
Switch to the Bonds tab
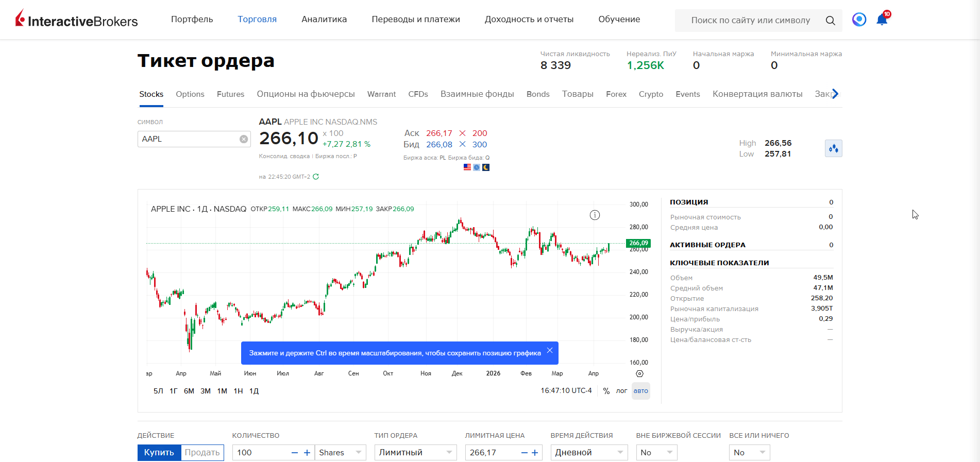(x=538, y=94)
